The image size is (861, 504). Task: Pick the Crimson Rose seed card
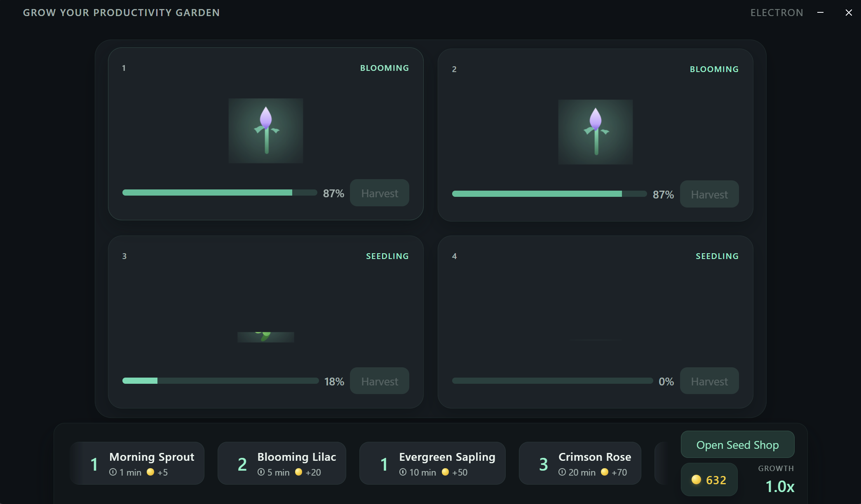pyautogui.click(x=580, y=463)
